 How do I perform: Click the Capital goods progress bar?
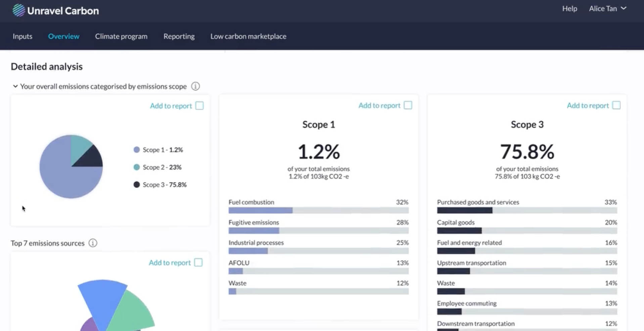click(x=527, y=231)
